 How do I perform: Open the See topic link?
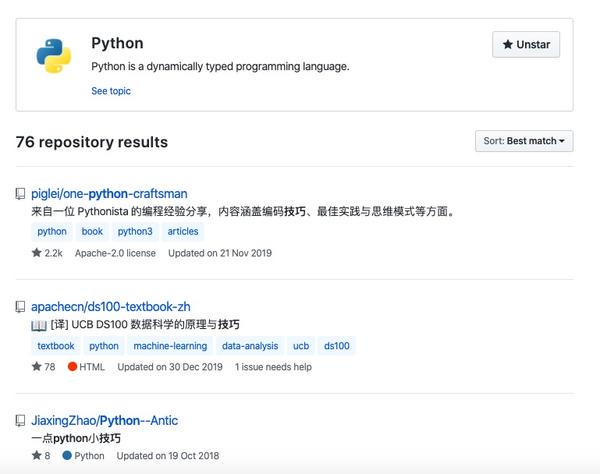(x=111, y=91)
